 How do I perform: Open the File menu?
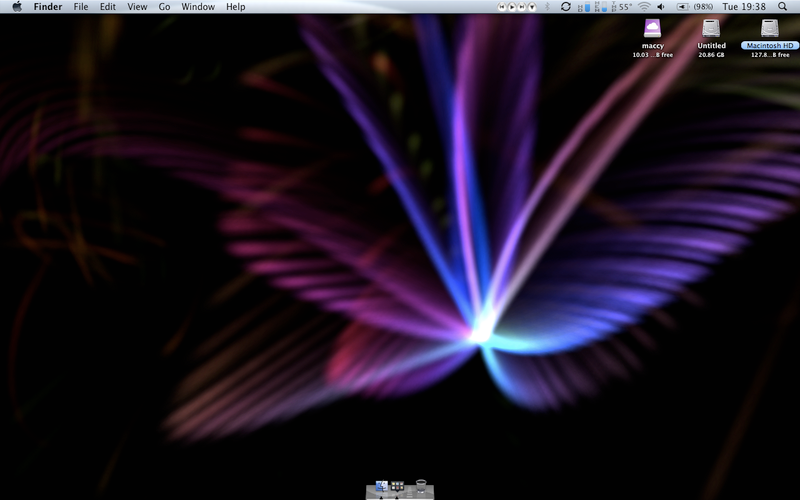pyautogui.click(x=81, y=7)
